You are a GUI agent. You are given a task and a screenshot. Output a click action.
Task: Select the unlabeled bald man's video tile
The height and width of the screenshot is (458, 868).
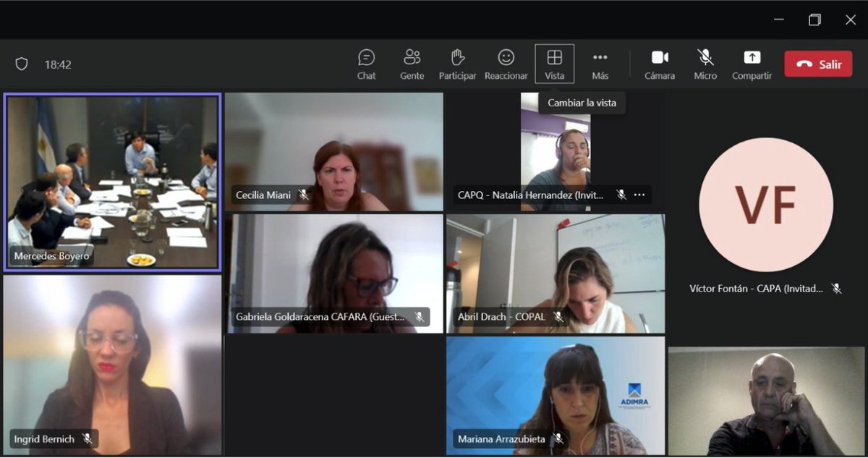(766, 401)
